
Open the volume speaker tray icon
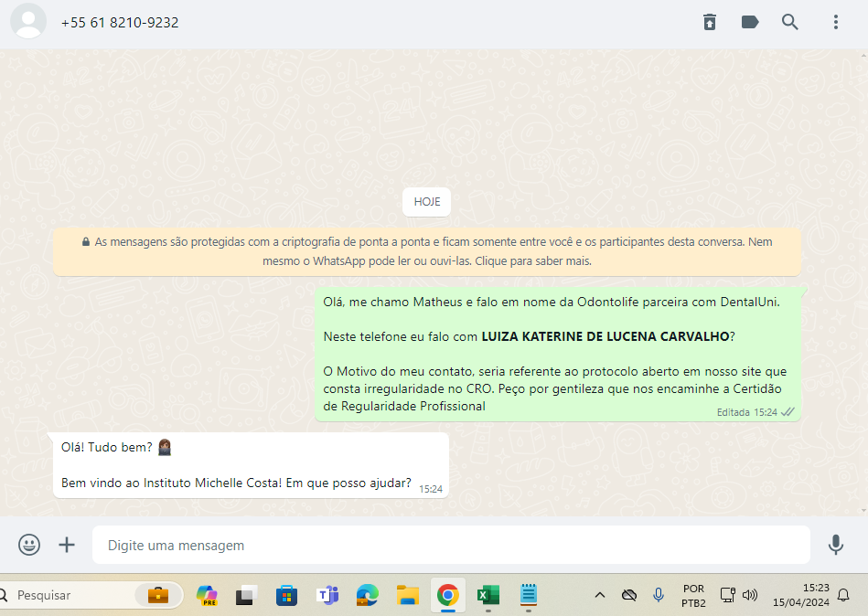(749, 595)
